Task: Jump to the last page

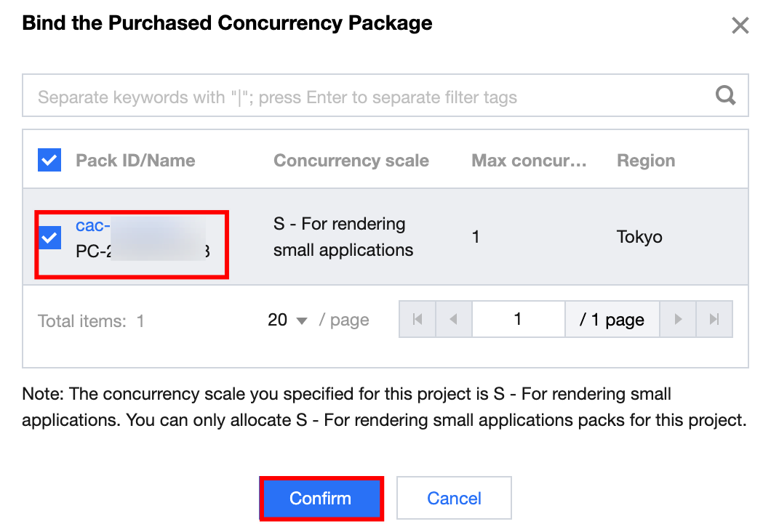Action: [714, 320]
